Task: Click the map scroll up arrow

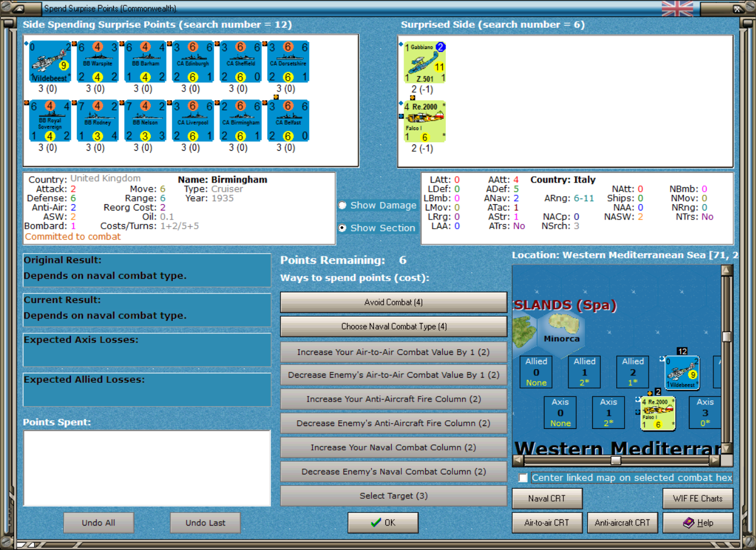Action: [726, 270]
